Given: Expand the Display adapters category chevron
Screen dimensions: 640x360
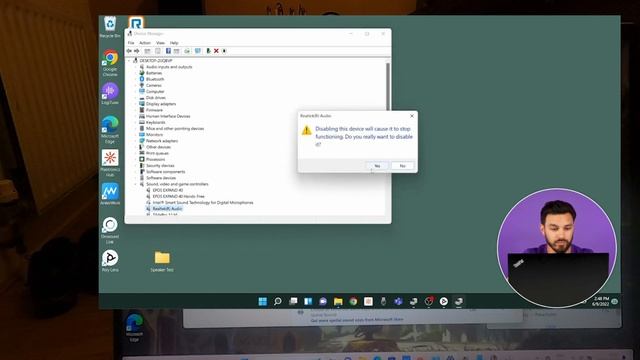Looking at the screenshot, I should (x=136, y=104).
